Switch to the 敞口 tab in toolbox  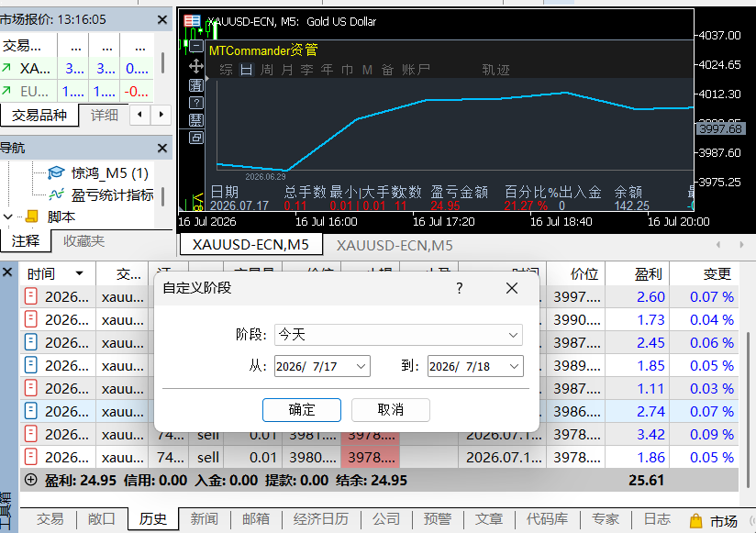(x=101, y=519)
